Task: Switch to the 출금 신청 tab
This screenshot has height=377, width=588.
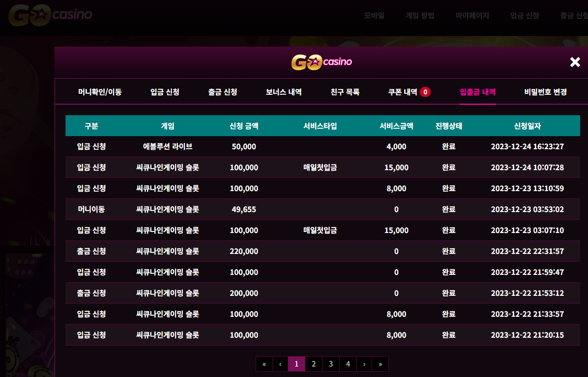Action: 223,92
